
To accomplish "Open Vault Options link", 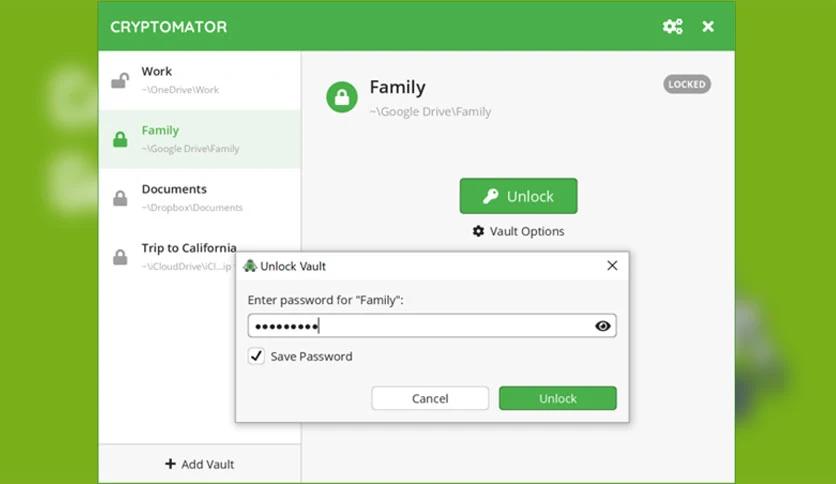I will click(518, 231).
